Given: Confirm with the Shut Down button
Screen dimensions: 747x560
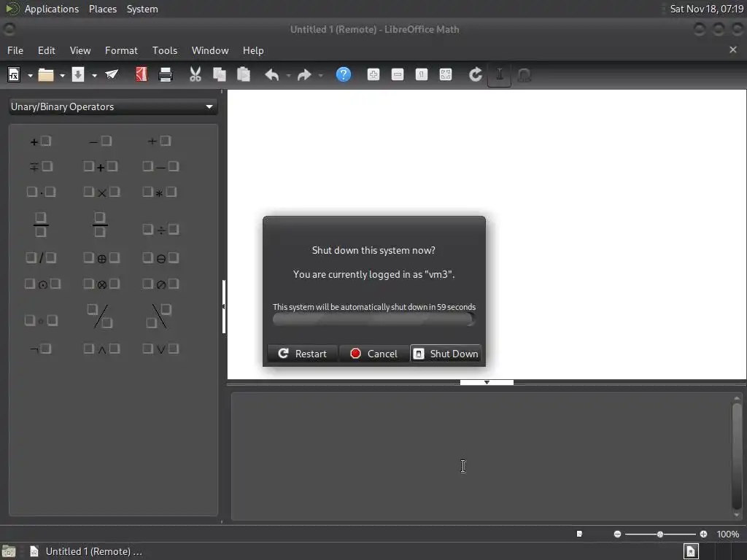Looking at the screenshot, I should point(446,354).
